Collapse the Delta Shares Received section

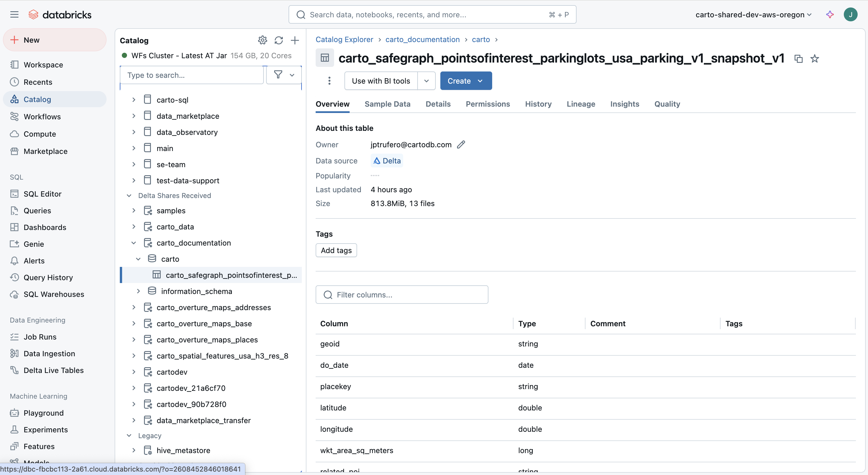click(129, 195)
